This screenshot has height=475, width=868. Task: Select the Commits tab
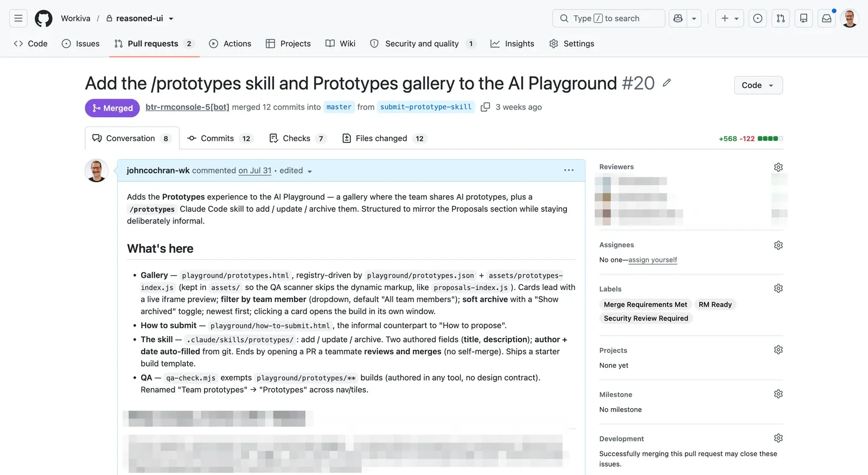coord(219,138)
